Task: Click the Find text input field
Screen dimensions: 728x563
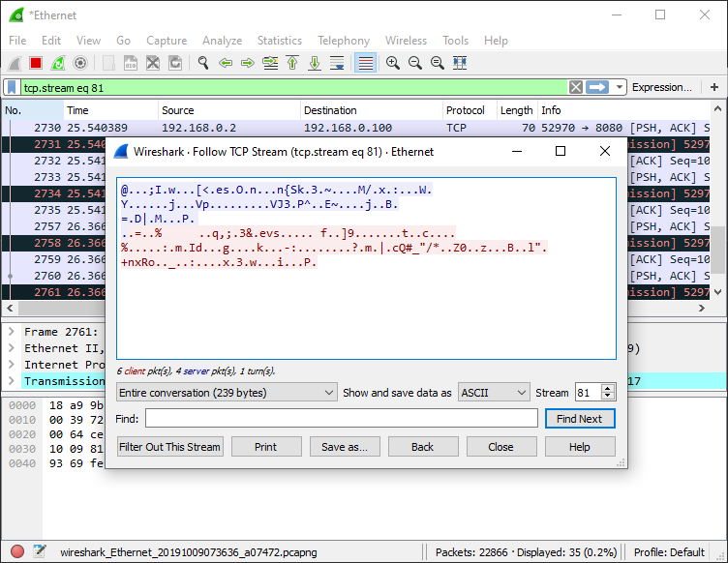Action: point(341,418)
